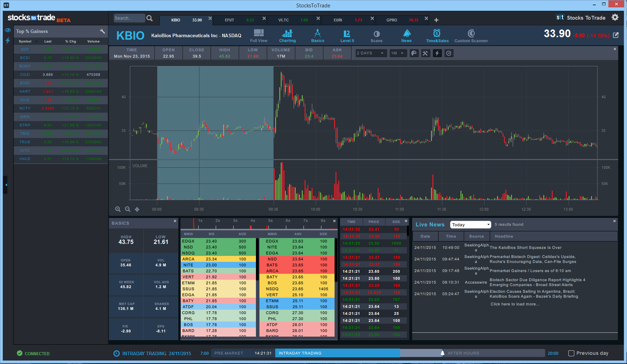
Task: Open Premarket Gainers / Losers headline
Action: click(530, 271)
